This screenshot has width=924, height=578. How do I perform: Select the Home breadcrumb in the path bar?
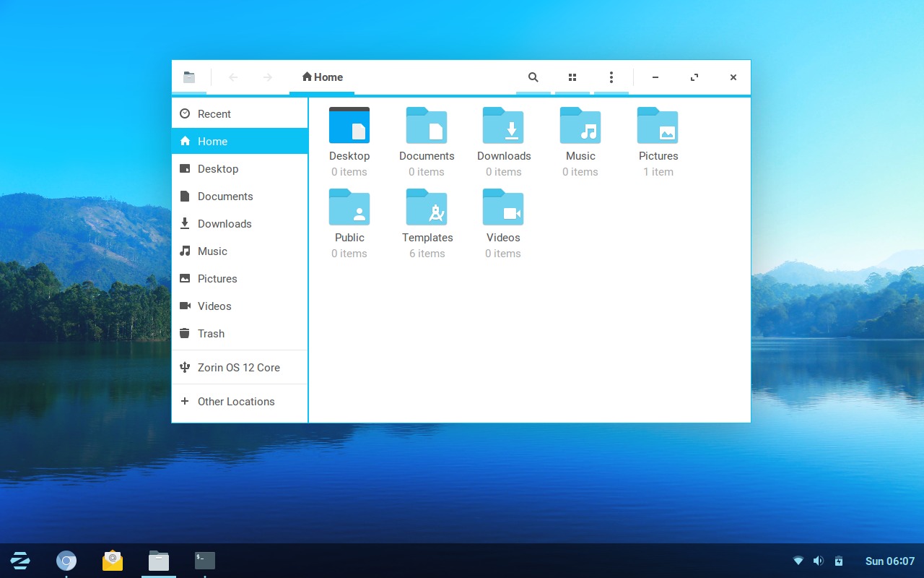pyautogui.click(x=322, y=77)
